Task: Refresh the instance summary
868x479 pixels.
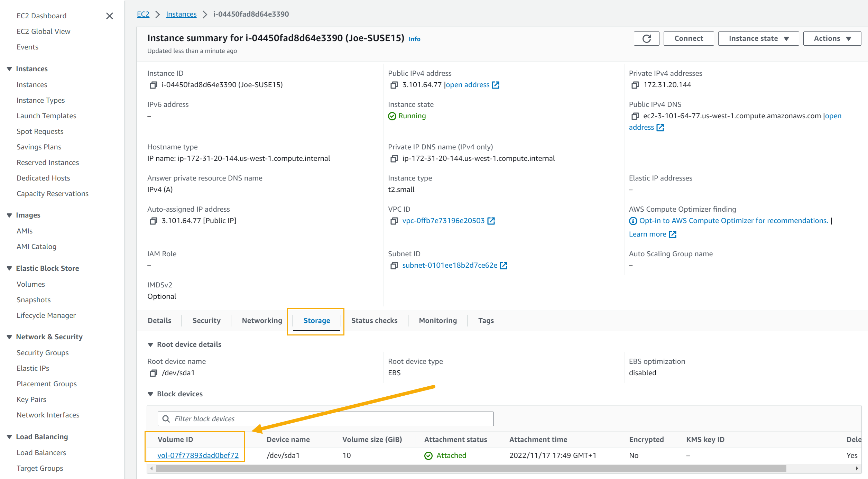Action: click(646, 38)
